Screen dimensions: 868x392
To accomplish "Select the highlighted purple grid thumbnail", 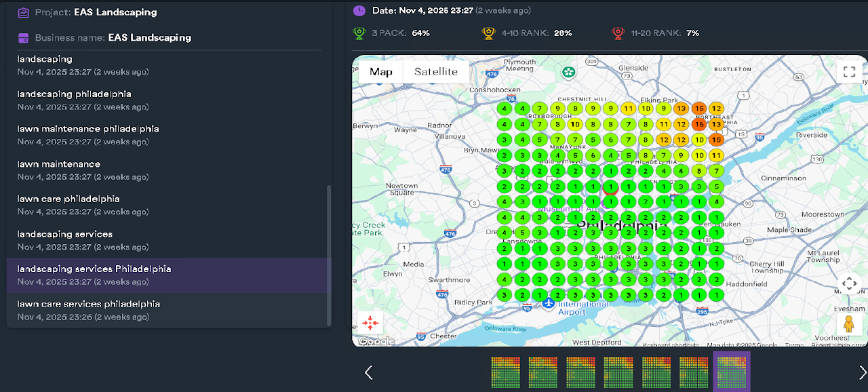I will tap(732, 372).
